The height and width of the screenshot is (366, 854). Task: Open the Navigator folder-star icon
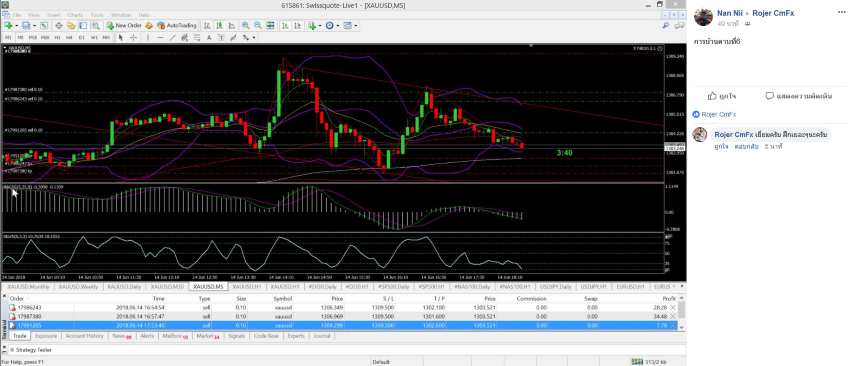[71, 26]
